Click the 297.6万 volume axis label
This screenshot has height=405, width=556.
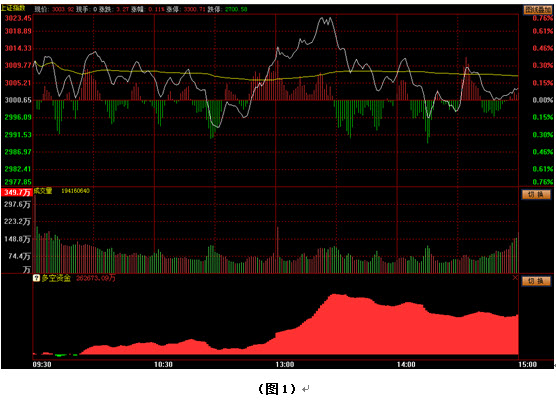point(17,204)
